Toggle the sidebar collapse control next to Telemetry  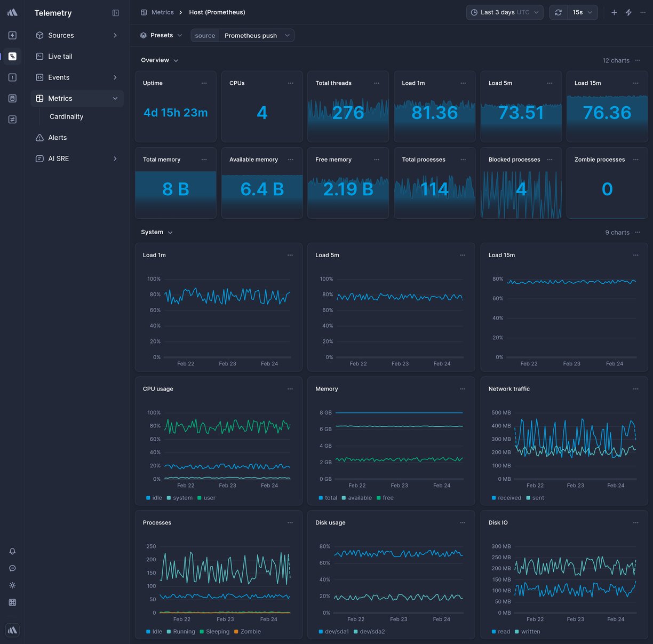click(x=116, y=13)
